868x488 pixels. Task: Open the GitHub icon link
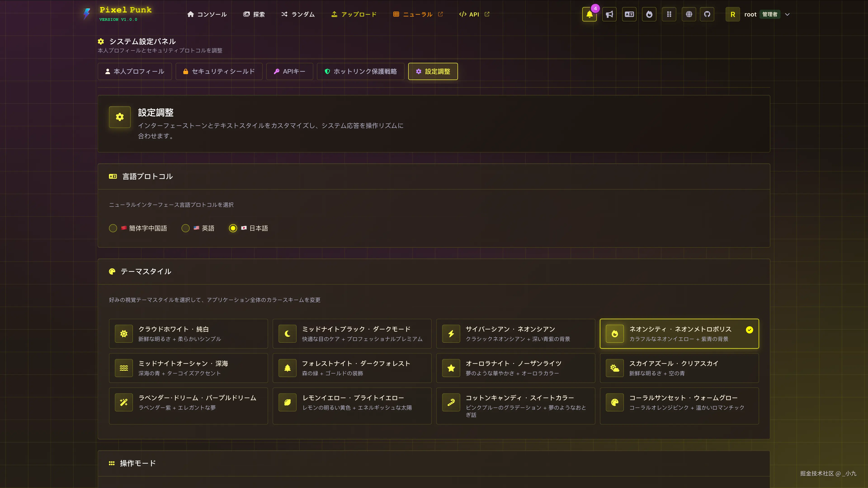[707, 14]
